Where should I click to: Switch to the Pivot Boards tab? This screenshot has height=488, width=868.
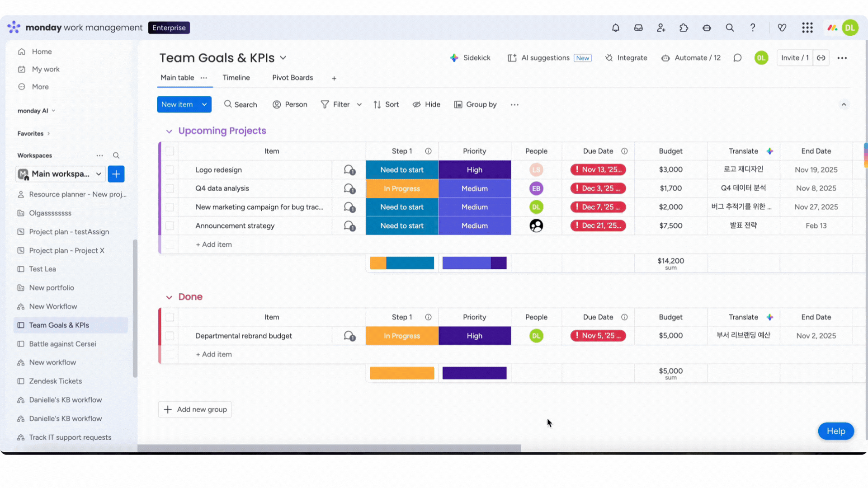292,78
